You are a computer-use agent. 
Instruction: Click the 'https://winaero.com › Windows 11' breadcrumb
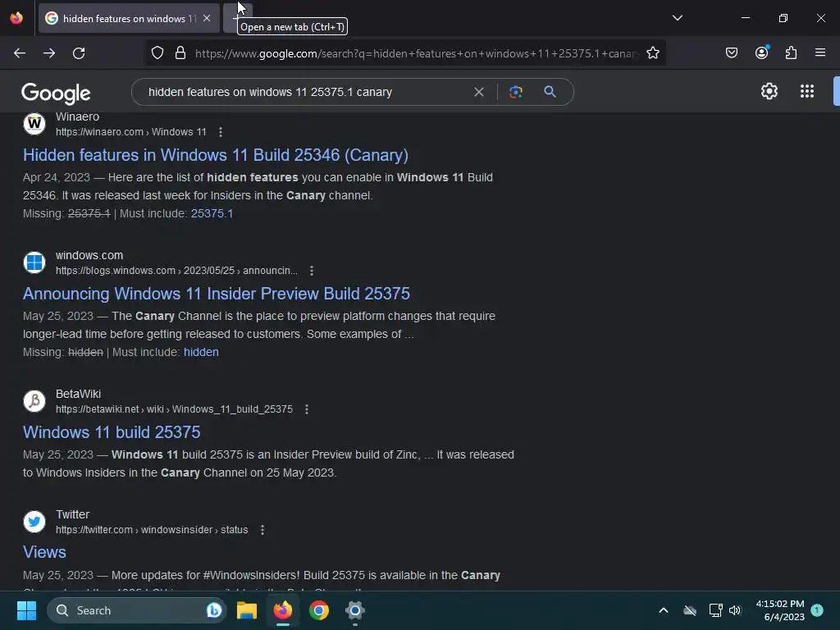[x=130, y=132]
